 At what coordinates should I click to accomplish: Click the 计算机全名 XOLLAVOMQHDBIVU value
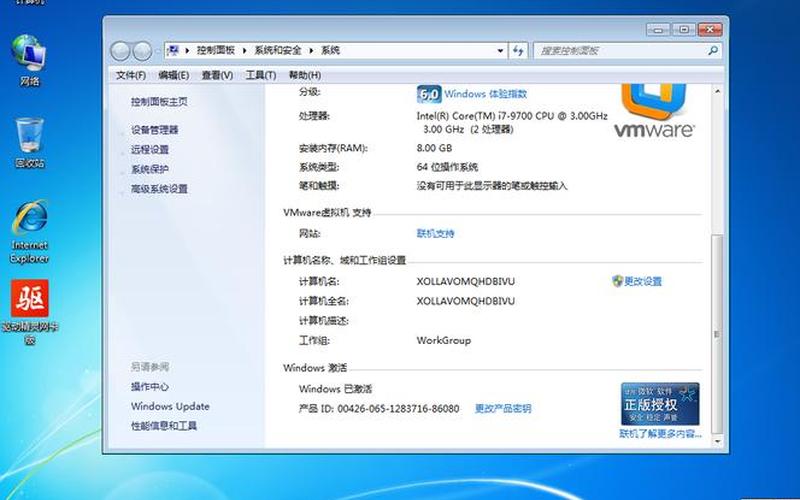(x=465, y=301)
